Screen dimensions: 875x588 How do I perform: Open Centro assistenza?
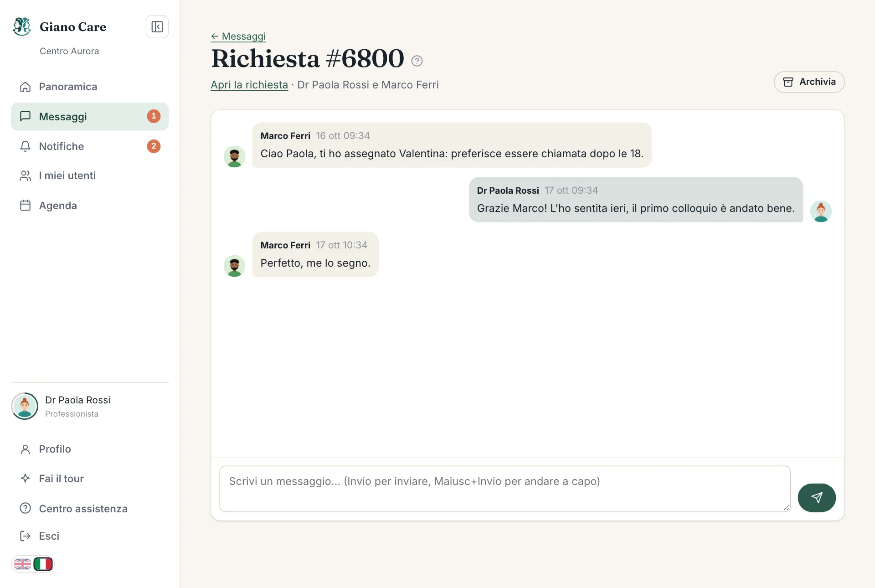click(90, 509)
